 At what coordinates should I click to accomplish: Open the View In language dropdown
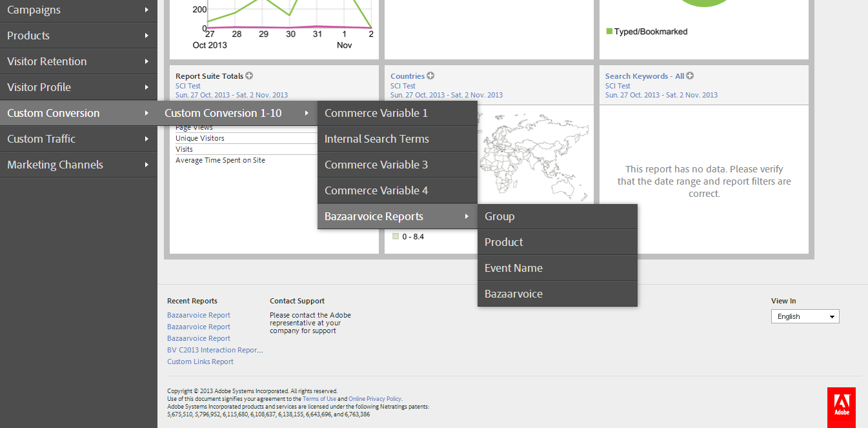point(805,316)
